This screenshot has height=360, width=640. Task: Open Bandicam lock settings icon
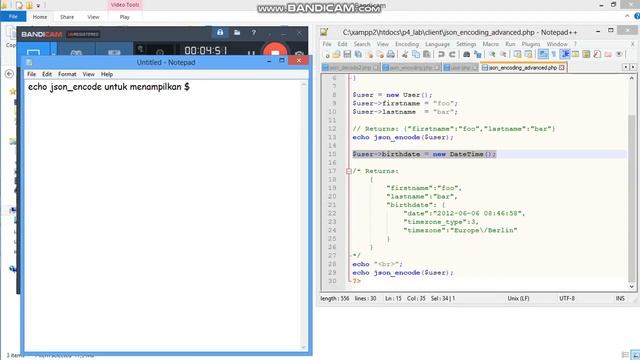coord(220,33)
